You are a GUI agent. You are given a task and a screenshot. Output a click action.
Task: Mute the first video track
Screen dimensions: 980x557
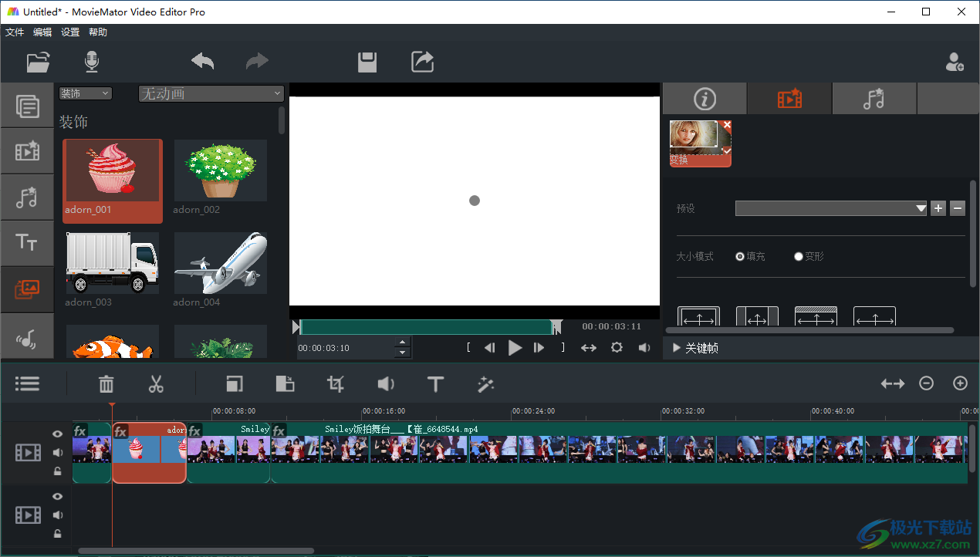point(57,452)
